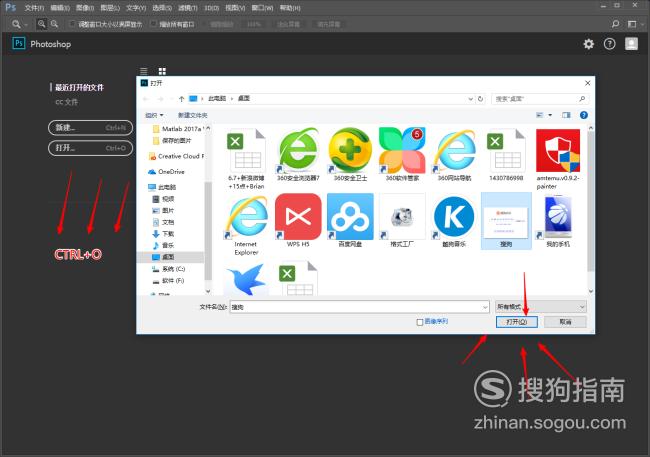650x457 pixels.
Task: Select 下载 in the navigation tree
Action: (164, 233)
